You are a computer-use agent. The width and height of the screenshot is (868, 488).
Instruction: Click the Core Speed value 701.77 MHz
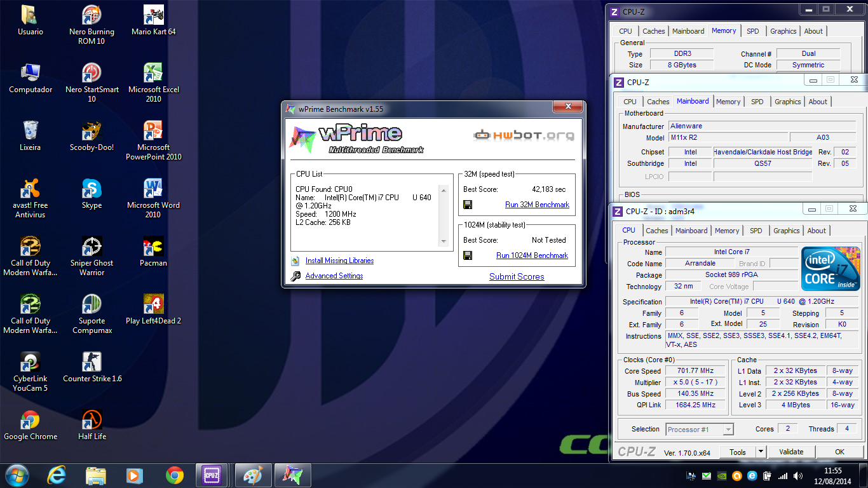click(696, 371)
